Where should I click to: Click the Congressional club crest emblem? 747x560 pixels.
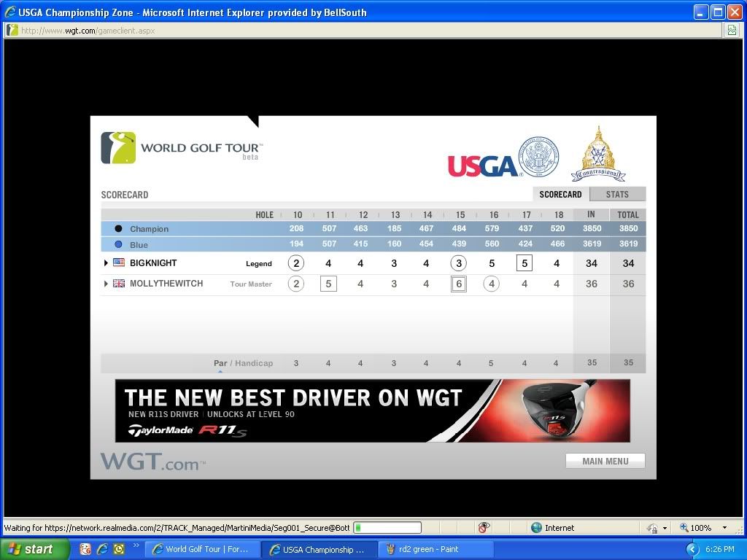598,155
